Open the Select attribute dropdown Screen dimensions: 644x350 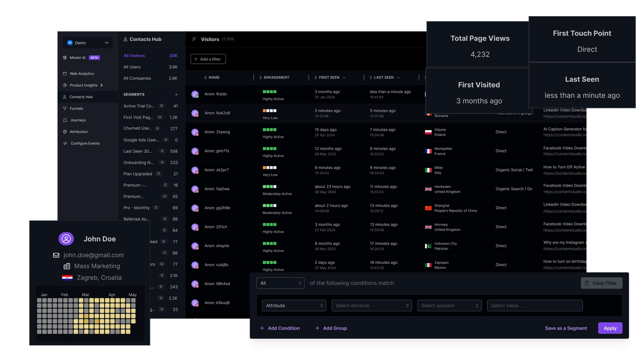(x=372, y=306)
